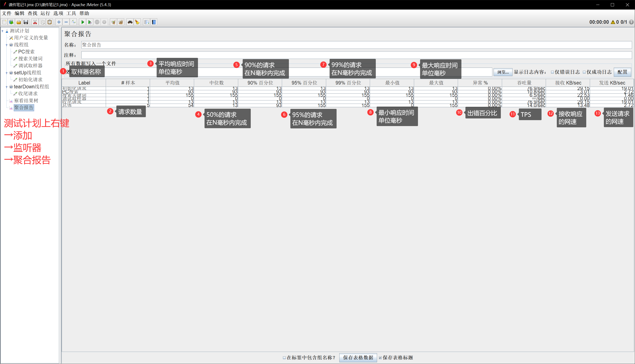Screen dimensions: 635x364
Task: Click the 配置 button
Action: [x=622, y=72]
